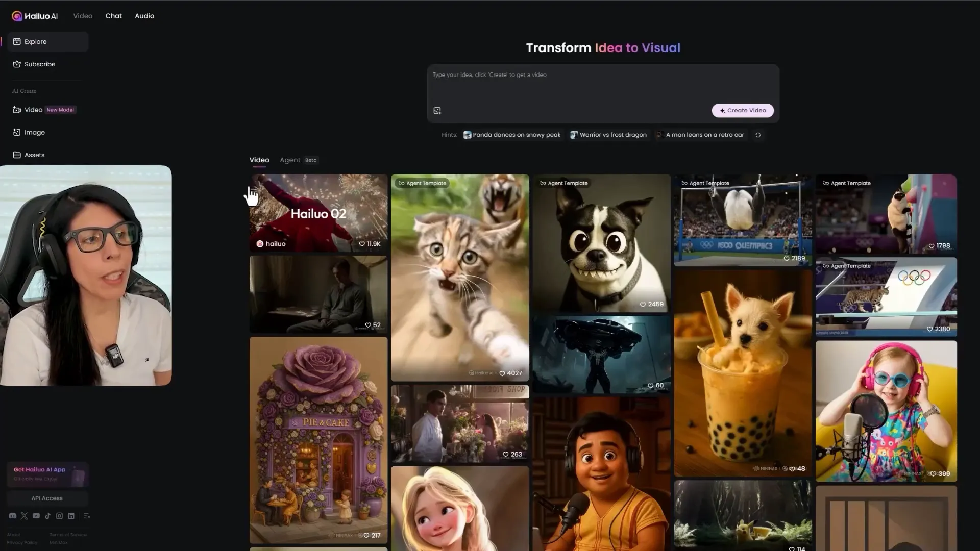Click the Hailuo AI logo
This screenshot has height=551, width=980.
(35, 16)
